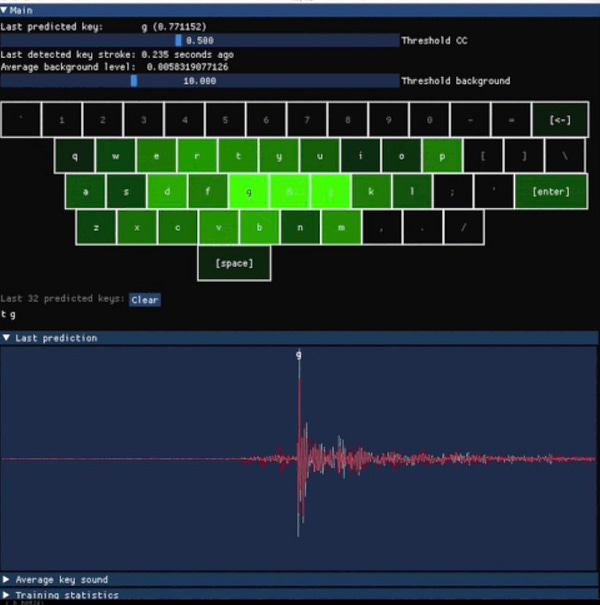
Task: Click the [space] key
Action: (234, 263)
